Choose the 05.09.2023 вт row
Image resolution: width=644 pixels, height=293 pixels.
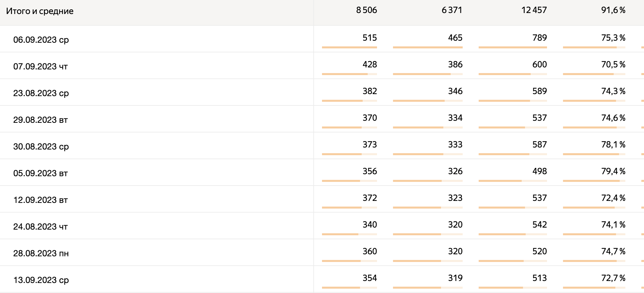click(40, 173)
